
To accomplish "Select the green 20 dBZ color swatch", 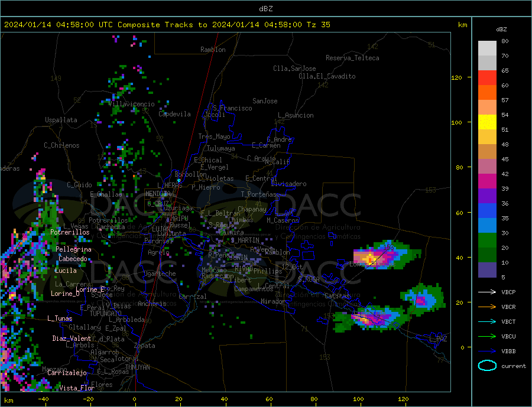I will pos(487,240).
